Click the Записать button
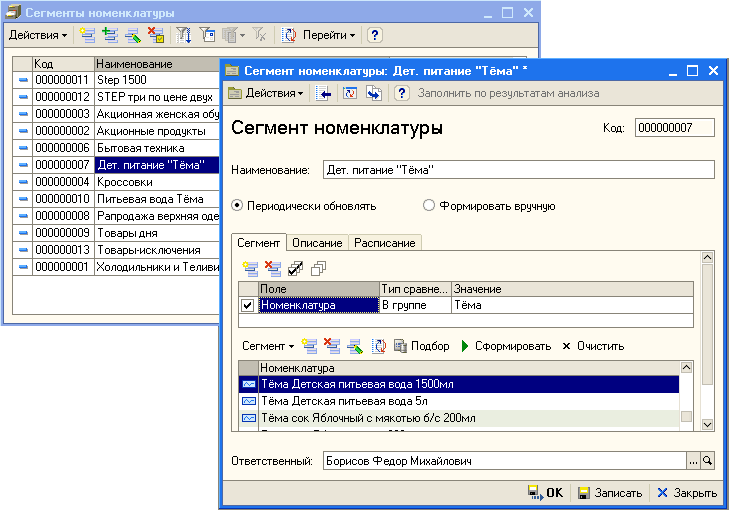 [609, 493]
